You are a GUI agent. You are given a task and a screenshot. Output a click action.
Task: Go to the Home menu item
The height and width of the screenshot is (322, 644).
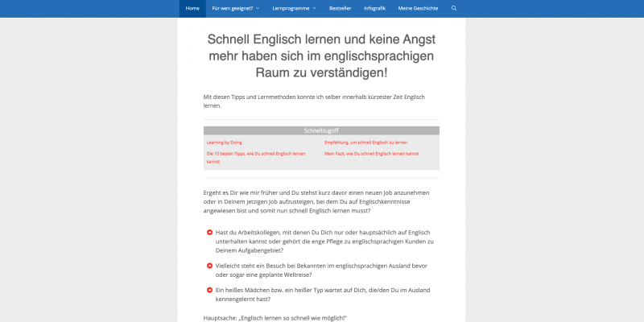coord(192,8)
